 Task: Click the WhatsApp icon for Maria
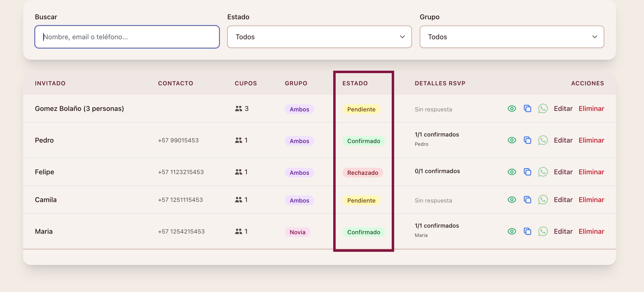coord(543,232)
